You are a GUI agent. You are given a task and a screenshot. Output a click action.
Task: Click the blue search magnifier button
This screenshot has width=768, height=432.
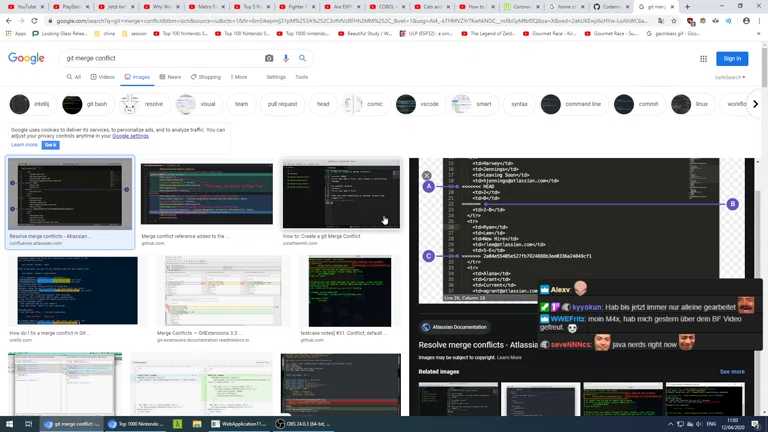point(303,58)
